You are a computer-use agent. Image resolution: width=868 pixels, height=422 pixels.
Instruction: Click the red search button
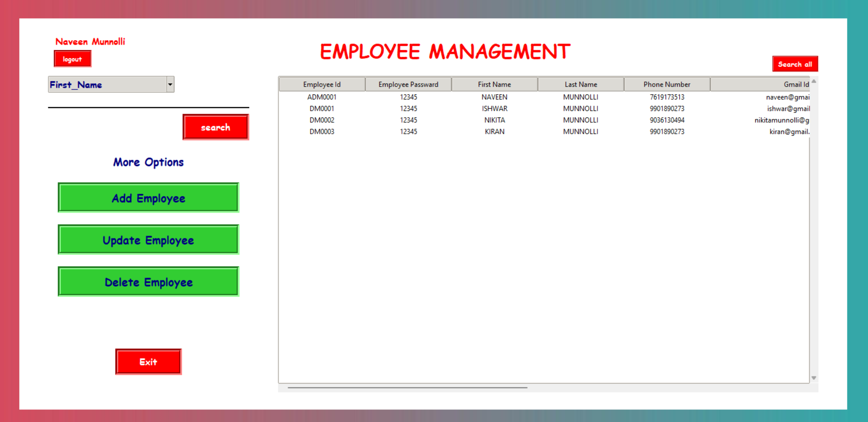pos(216,127)
